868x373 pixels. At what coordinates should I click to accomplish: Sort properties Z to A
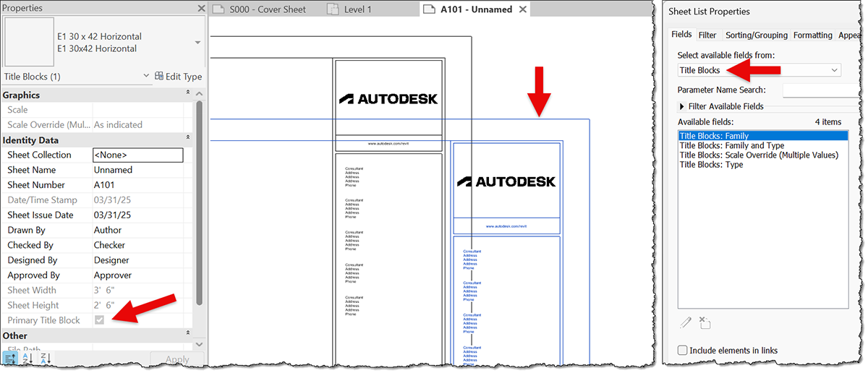45,358
